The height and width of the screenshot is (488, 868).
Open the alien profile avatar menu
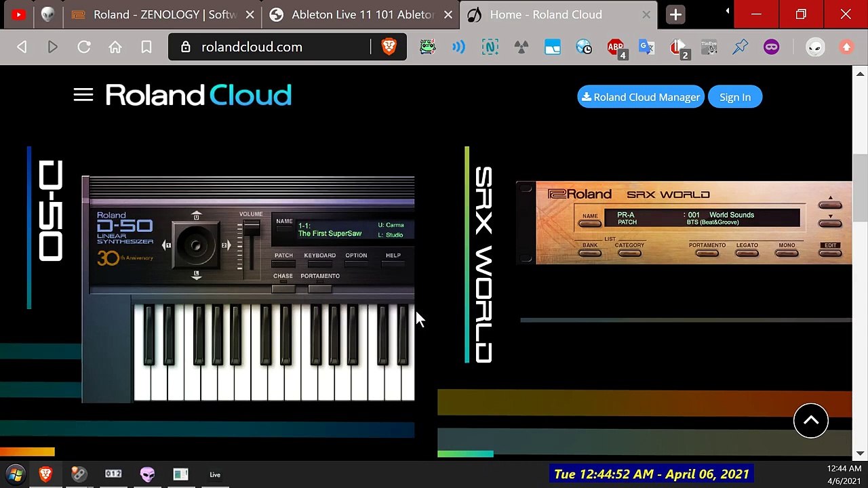[815, 47]
